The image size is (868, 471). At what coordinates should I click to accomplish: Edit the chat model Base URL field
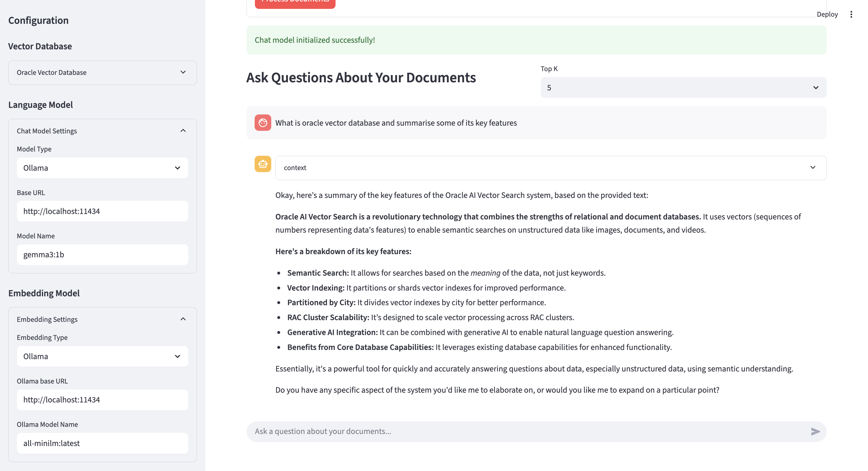pyautogui.click(x=102, y=211)
